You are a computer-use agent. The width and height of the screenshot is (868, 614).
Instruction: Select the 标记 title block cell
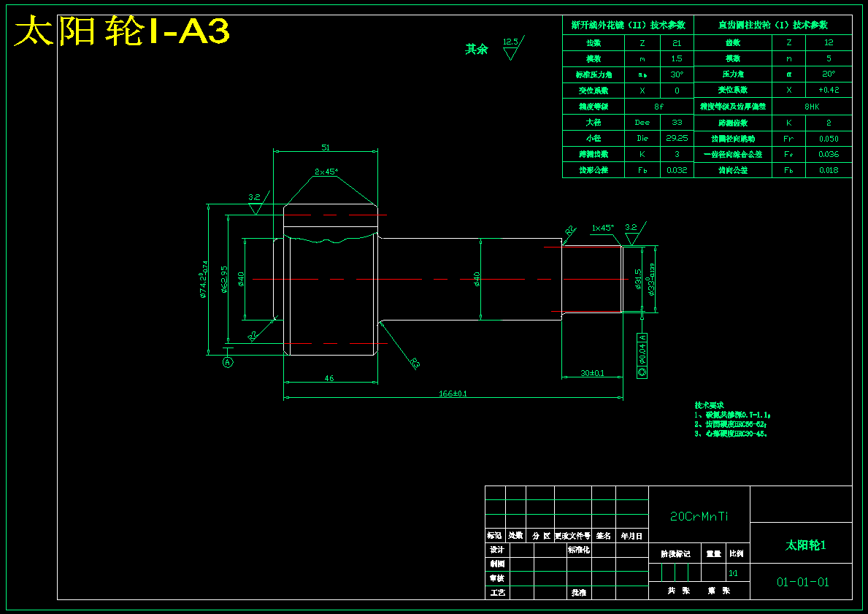(495, 535)
